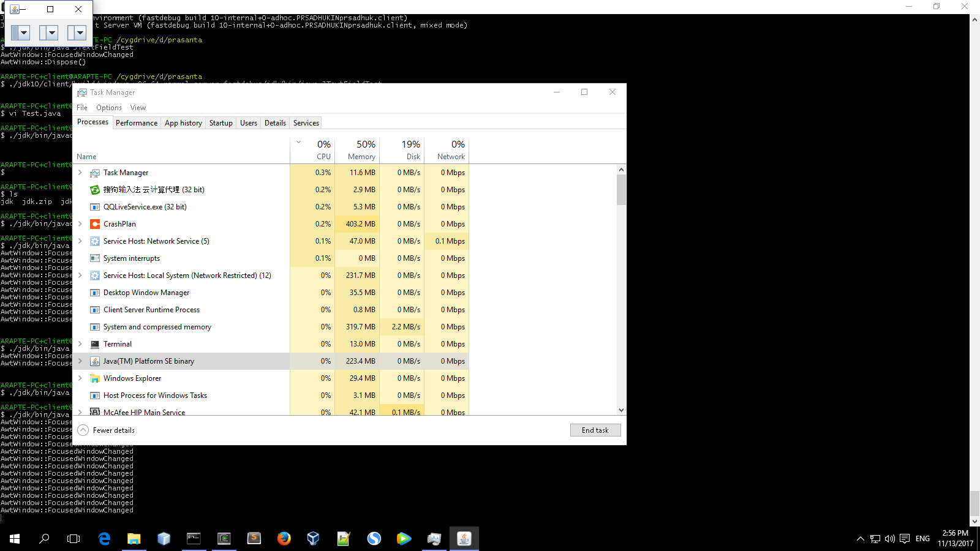The image size is (980, 551).
Task: Expand the Java(TM) Platform SE binary row
Action: [x=80, y=361]
